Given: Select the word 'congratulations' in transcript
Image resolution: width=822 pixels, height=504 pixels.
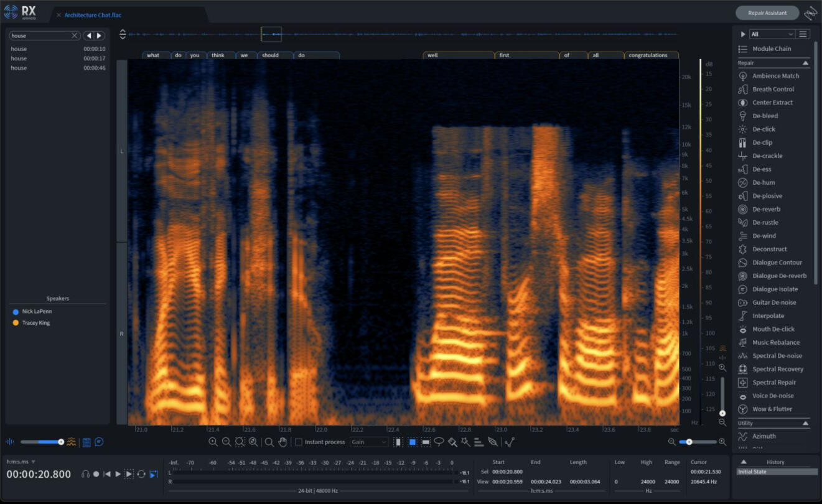Looking at the screenshot, I should [x=648, y=55].
